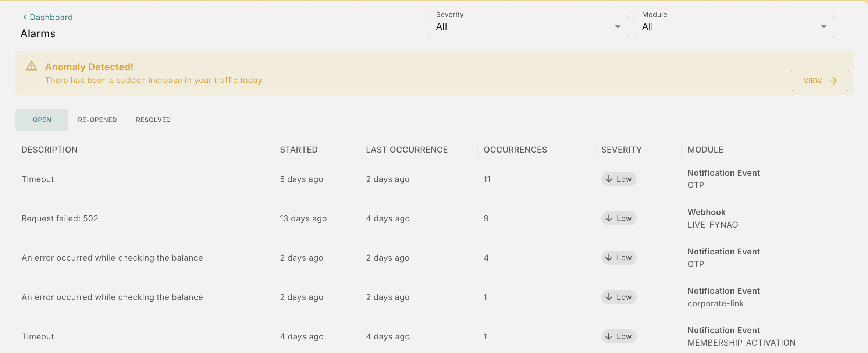
Task: Sort by the OCCURRENCES column header
Action: point(515,150)
